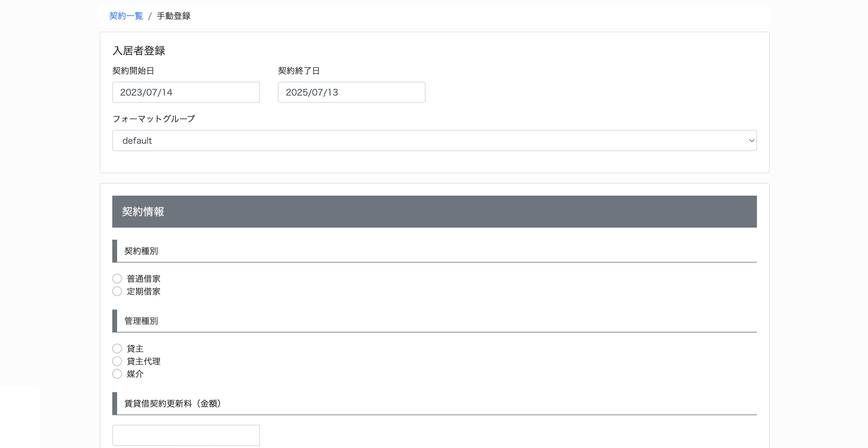
Task: Click the フォーマットグループ label
Action: [x=154, y=119]
